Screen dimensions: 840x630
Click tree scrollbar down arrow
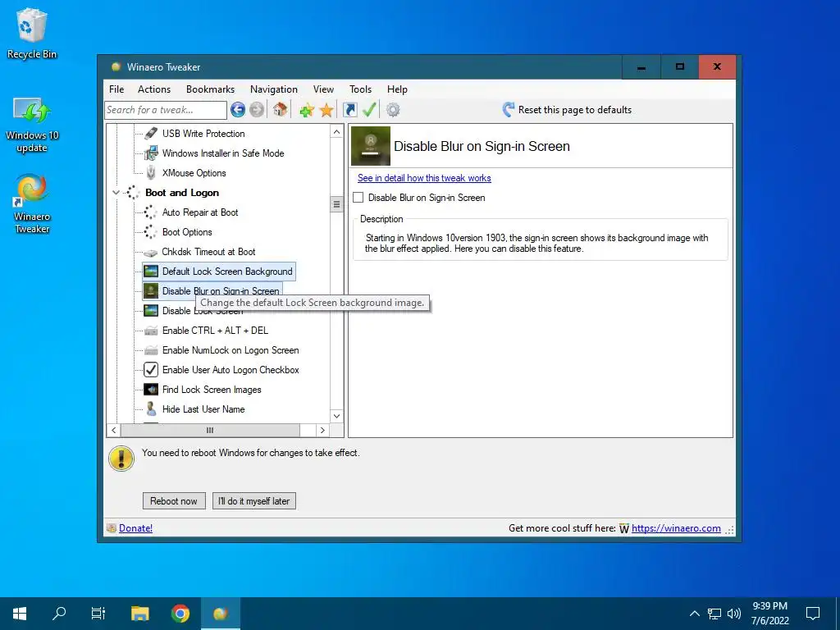point(336,416)
